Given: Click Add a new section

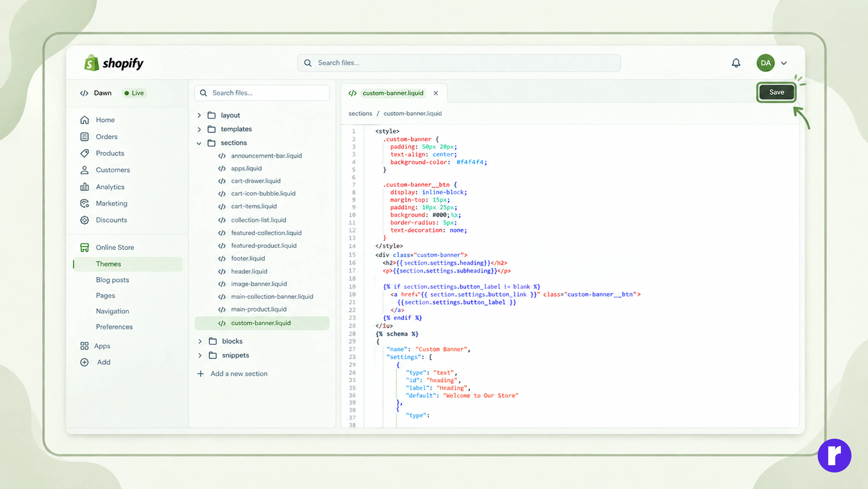Looking at the screenshot, I should (233, 374).
